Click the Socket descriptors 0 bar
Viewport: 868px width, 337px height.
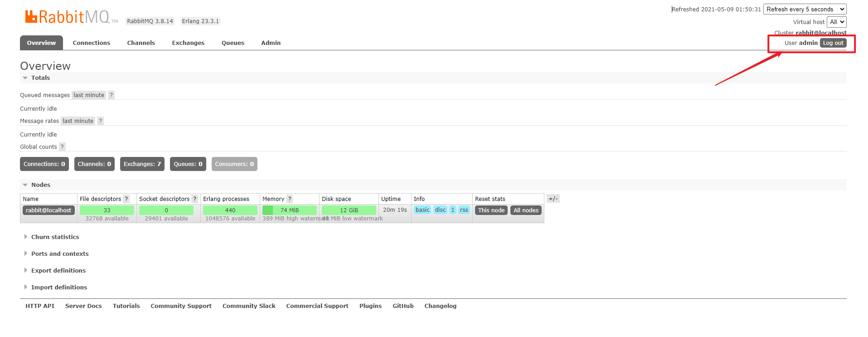coord(166,210)
